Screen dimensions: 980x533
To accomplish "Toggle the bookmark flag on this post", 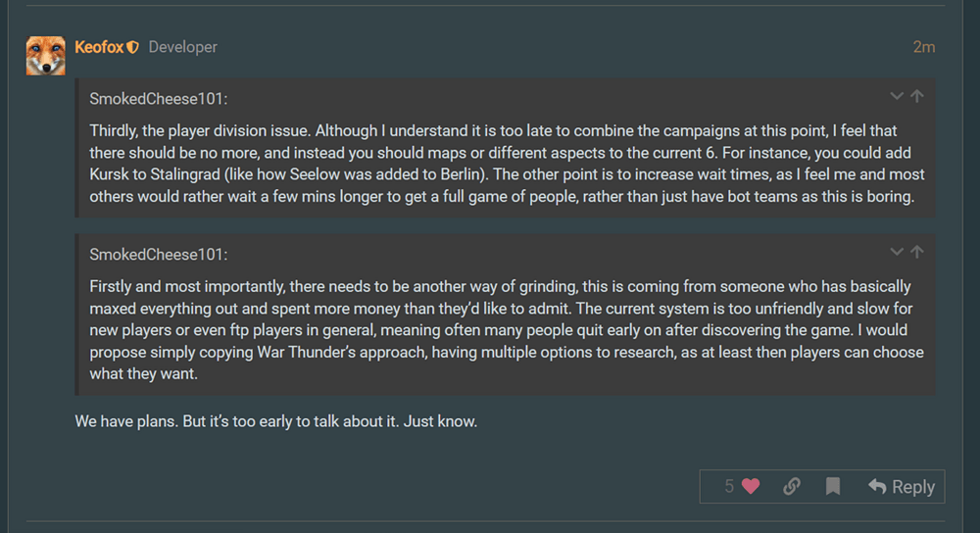I will coord(833,487).
